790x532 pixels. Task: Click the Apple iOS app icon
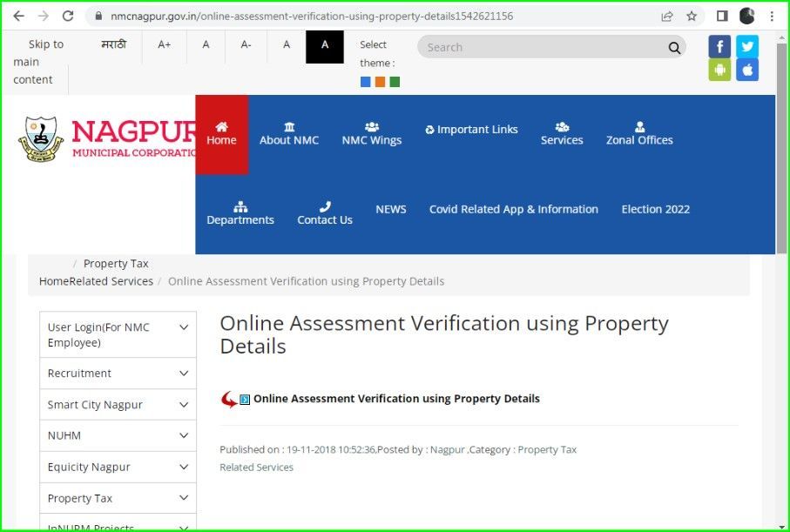pyautogui.click(x=746, y=70)
